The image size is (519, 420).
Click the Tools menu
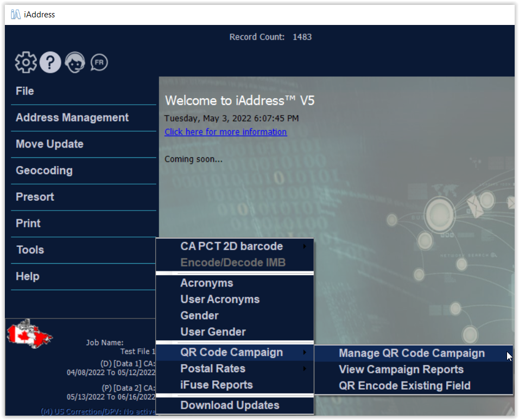coord(84,250)
